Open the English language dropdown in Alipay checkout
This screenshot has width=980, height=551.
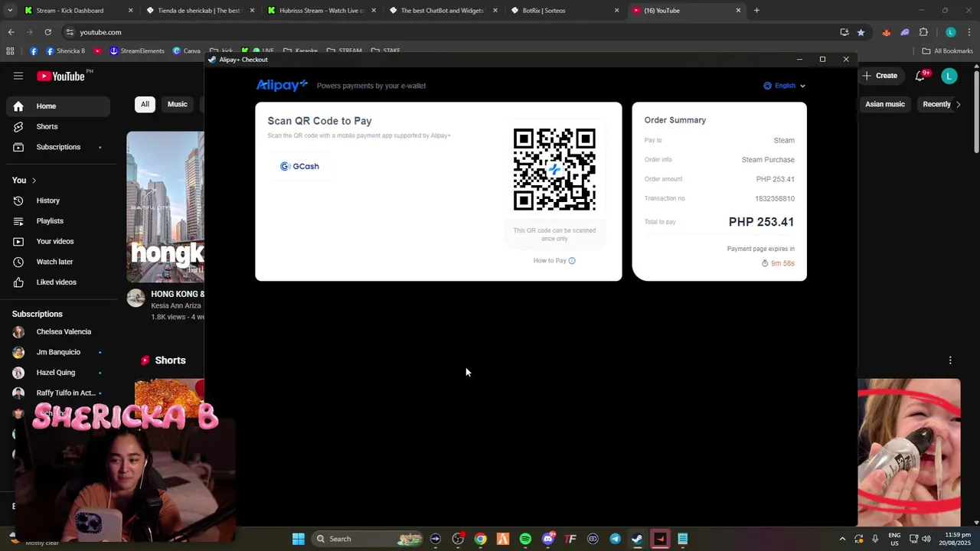pos(785,86)
